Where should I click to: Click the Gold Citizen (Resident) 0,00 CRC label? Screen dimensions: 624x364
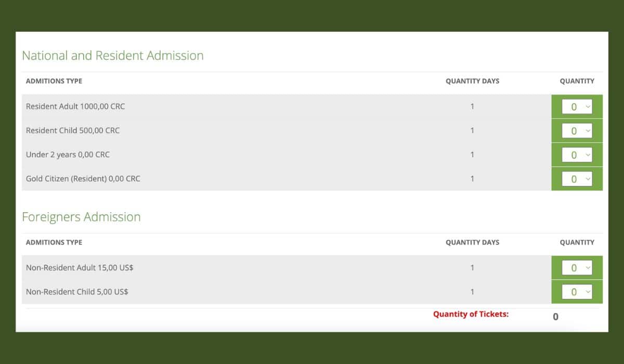coord(83,178)
